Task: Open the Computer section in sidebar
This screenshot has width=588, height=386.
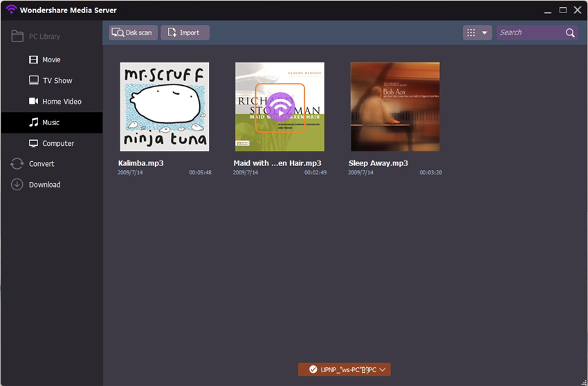Action: [x=51, y=144]
